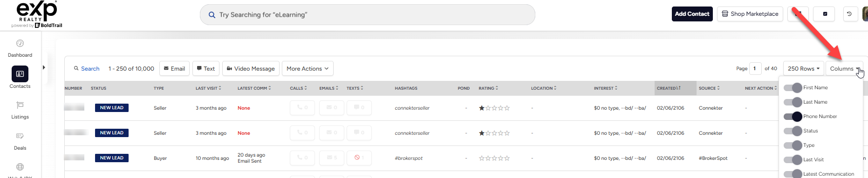The width and height of the screenshot is (868, 178).
Task: Sort by the Source column header
Action: (709, 88)
